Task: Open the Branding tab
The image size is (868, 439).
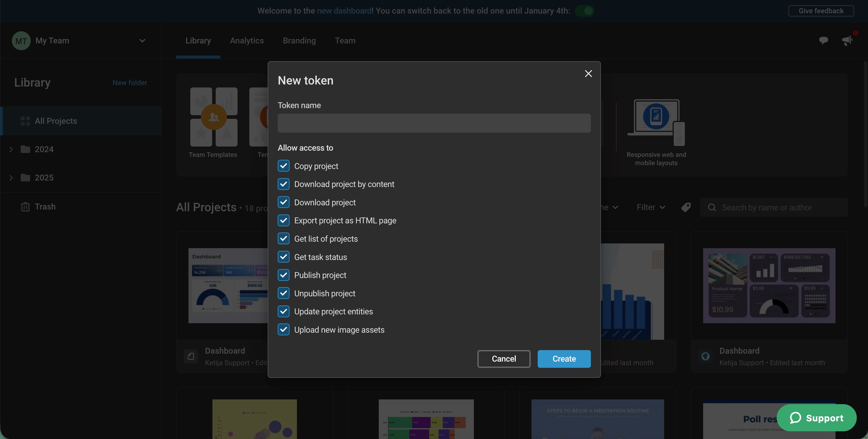Action: 299,40
